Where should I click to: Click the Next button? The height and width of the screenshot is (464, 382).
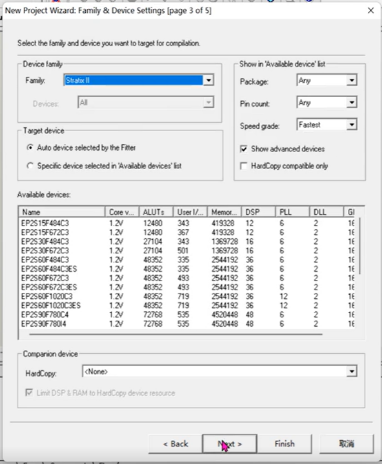230,444
